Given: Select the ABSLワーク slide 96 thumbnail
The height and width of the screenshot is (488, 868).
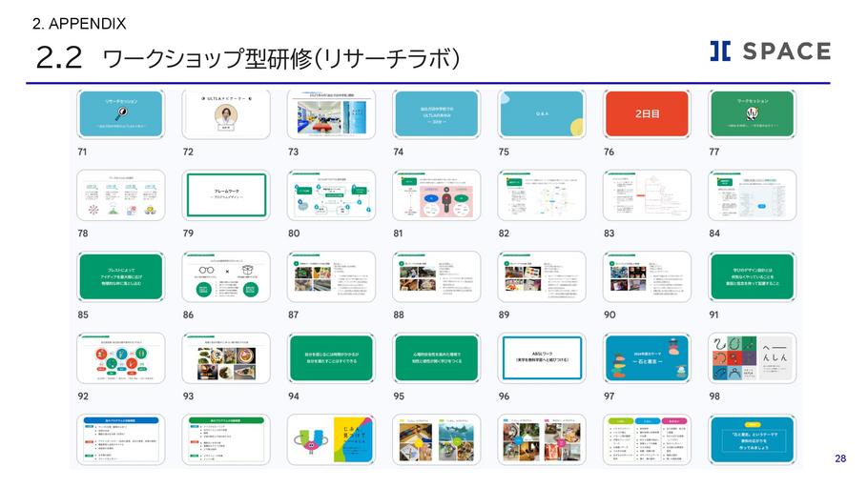Looking at the screenshot, I should pyautogui.click(x=542, y=357).
